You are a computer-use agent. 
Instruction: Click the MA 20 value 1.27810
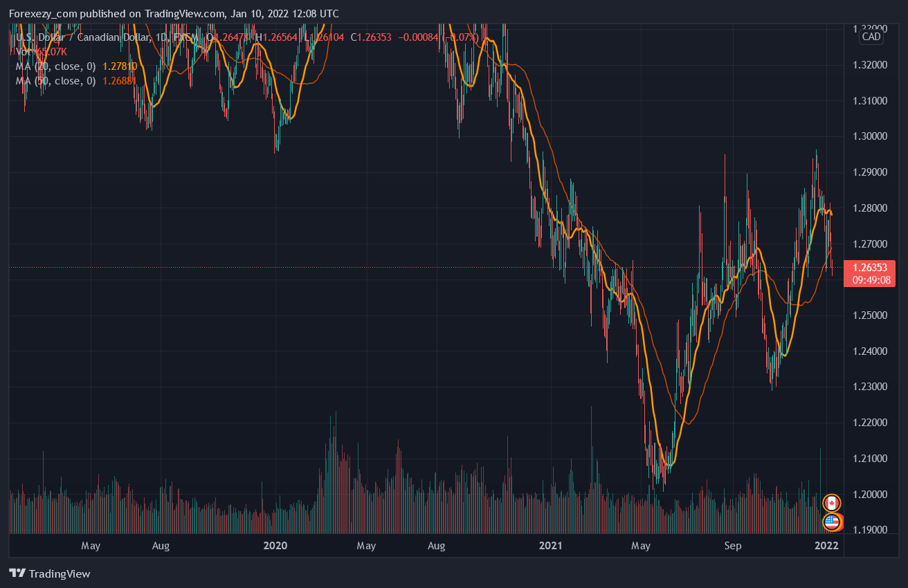120,66
